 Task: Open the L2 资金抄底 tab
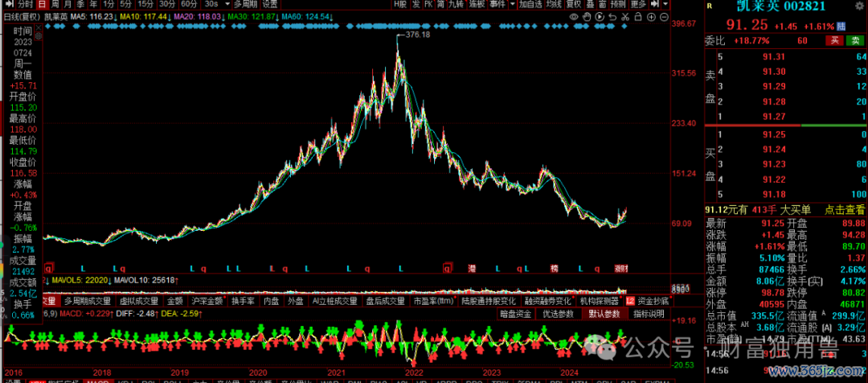[x=649, y=301]
